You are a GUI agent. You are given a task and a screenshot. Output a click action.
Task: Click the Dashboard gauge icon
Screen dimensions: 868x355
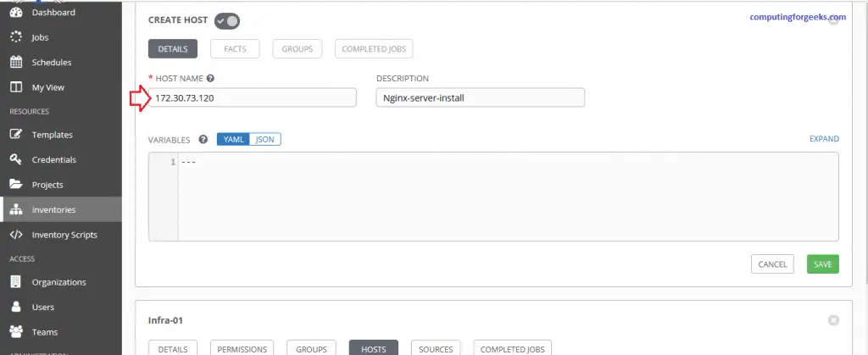[16, 12]
